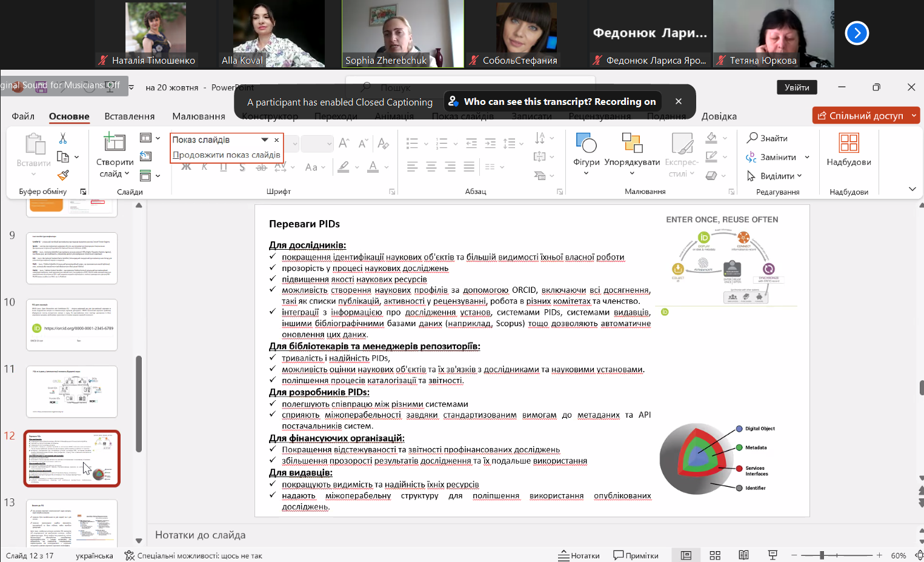Start slideshow from status bar icon

[x=773, y=555]
